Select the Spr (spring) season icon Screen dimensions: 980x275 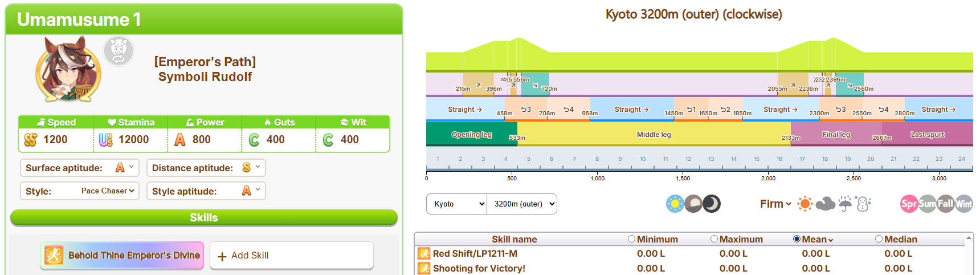tap(909, 204)
